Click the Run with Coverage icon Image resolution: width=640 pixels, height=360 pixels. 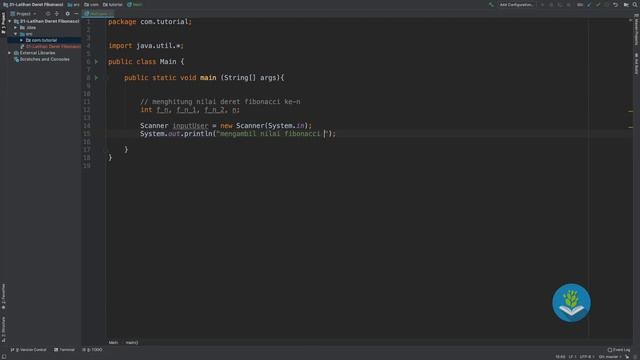click(x=560, y=5)
